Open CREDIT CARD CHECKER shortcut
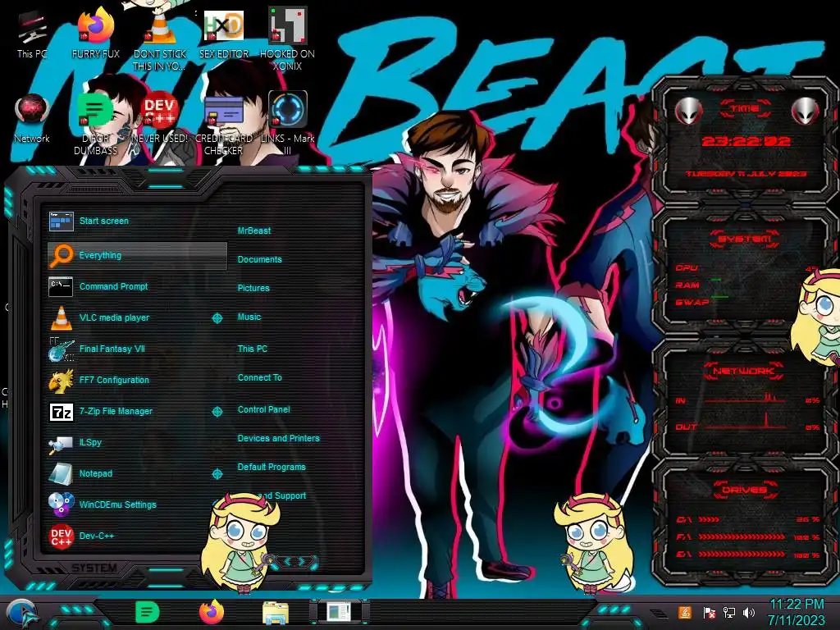This screenshot has height=630, width=840. click(x=223, y=125)
